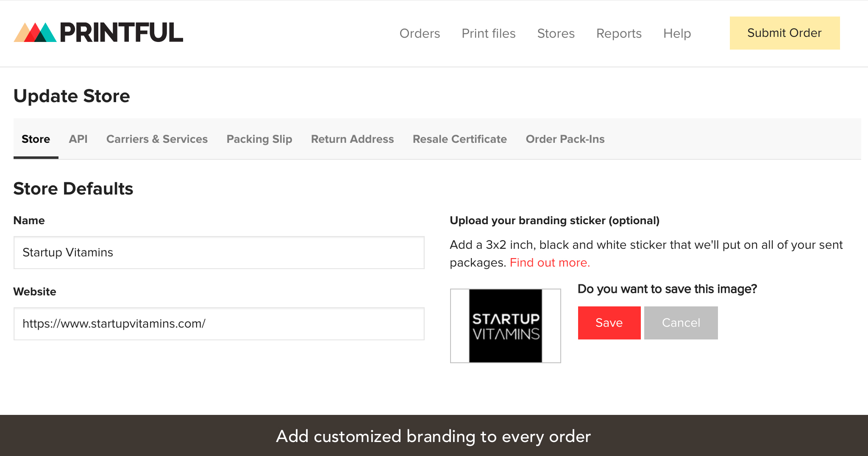868x456 pixels.
Task: Switch to the API tab
Action: pos(78,139)
